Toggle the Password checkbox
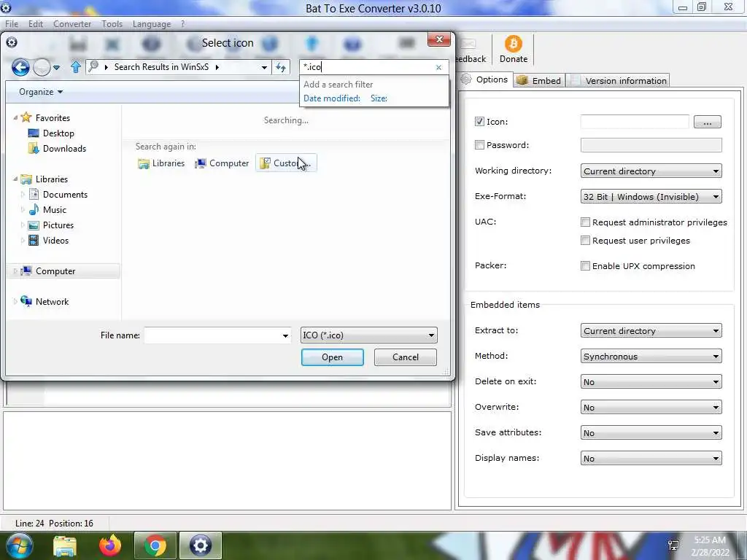Screen dimensions: 747x560 point(479,145)
